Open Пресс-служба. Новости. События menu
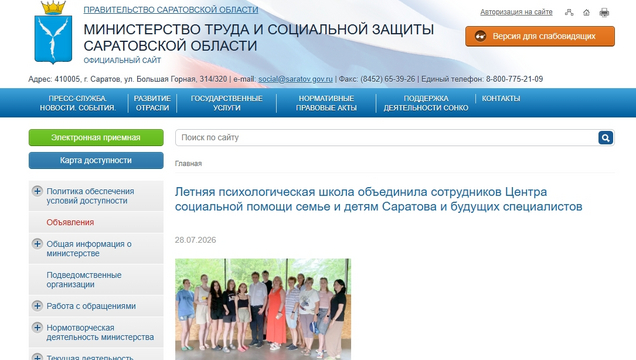 [77, 103]
